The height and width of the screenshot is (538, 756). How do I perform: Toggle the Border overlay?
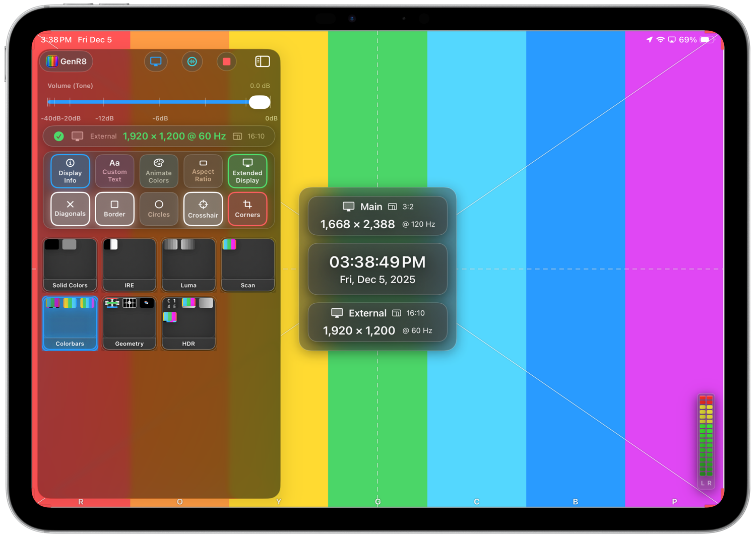[x=114, y=209]
